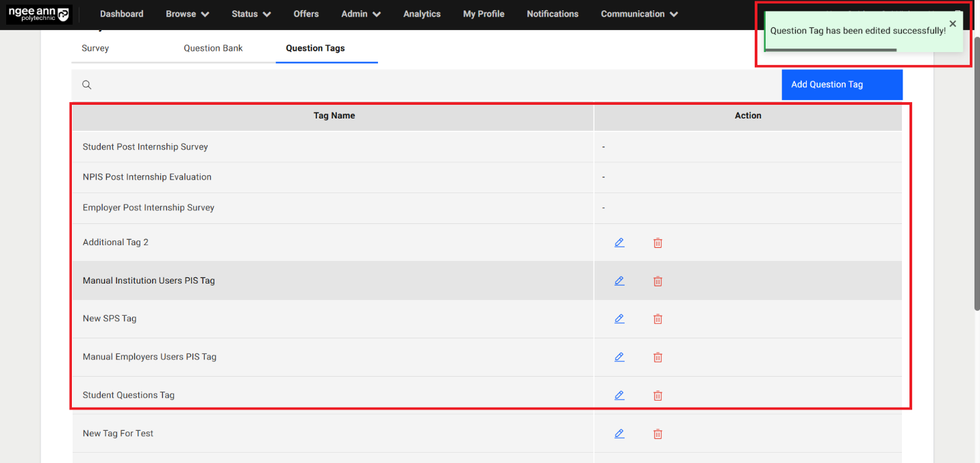Delete Manual Institution Users PIS Tag
Image resolution: width=980 pixels, height=463 pixels.
657,281
